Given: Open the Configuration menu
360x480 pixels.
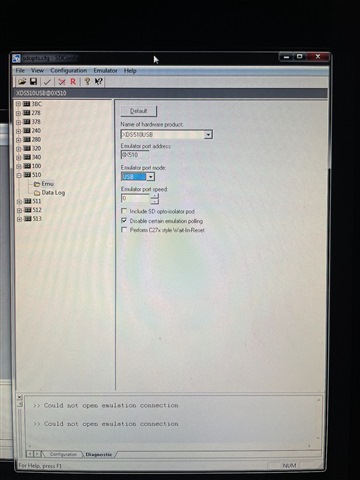Looking at the screenshot, I should click(x=69, y=71).
